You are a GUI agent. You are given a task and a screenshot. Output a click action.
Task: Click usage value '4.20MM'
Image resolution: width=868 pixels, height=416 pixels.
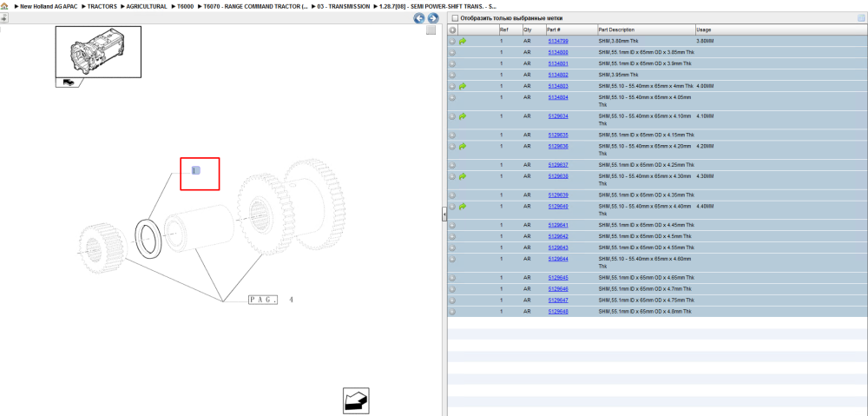pos(705,146)
